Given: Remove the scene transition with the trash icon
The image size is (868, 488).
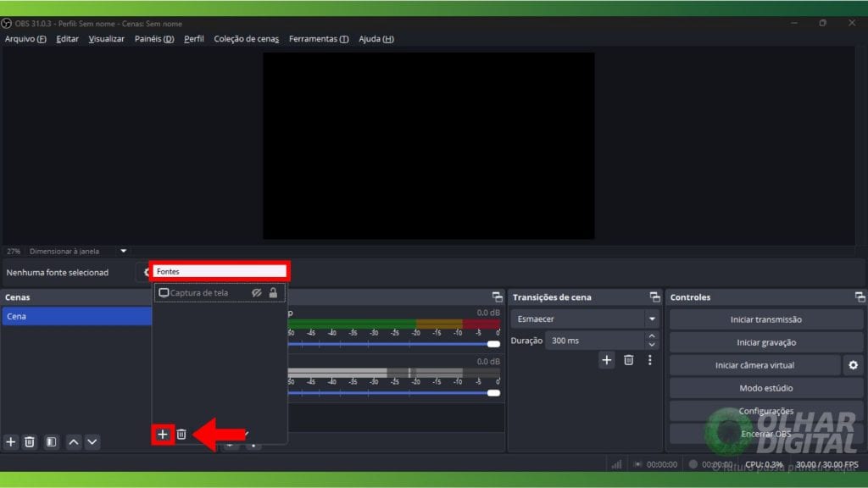Looking at the screenshot, I should point(628,360).
